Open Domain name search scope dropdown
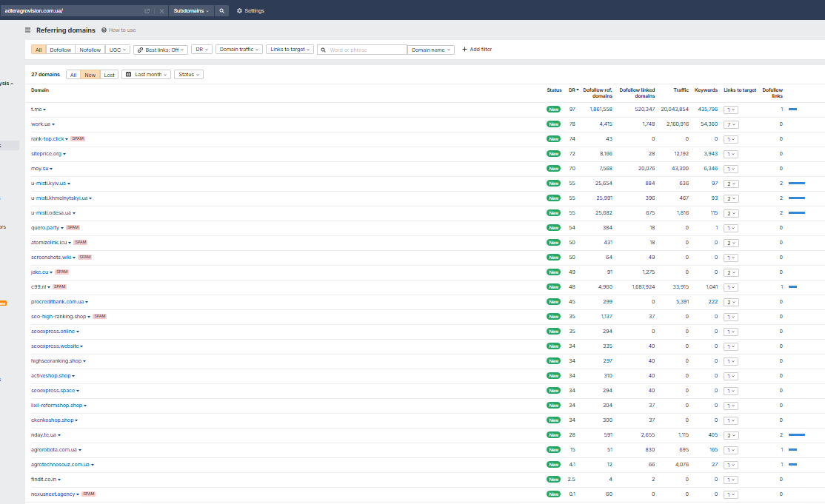Viewport: 825px width, 504px height. [431, 50]
